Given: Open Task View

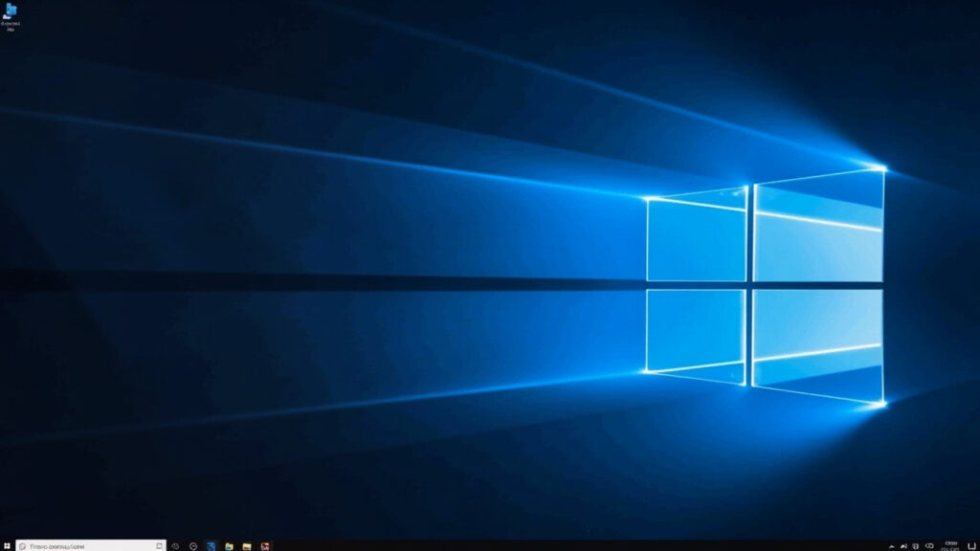Looking at the screenshot, I should [193, 543].
